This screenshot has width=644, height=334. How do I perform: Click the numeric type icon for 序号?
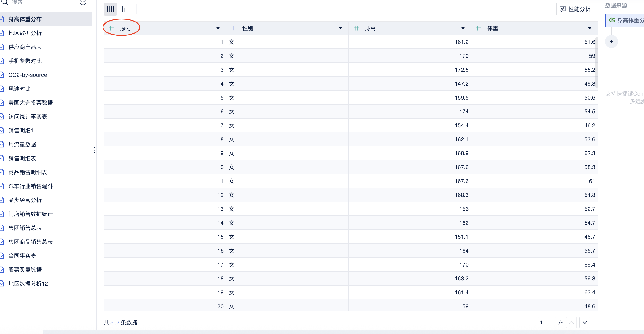point(112,28)
